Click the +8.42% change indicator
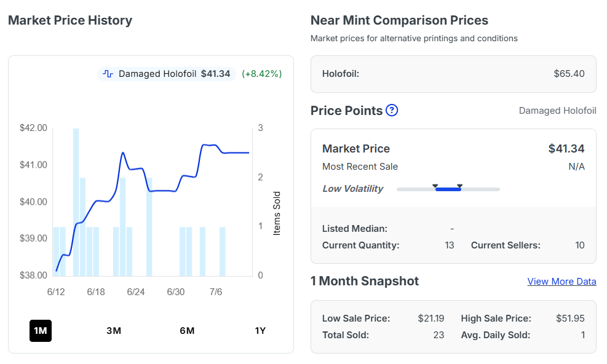607x364 pixels. (x=262, y=74)
